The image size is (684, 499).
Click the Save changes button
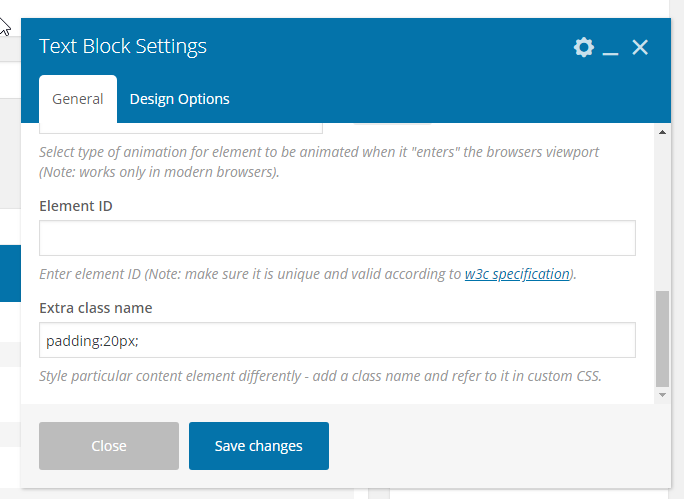(x=259, y=446)
